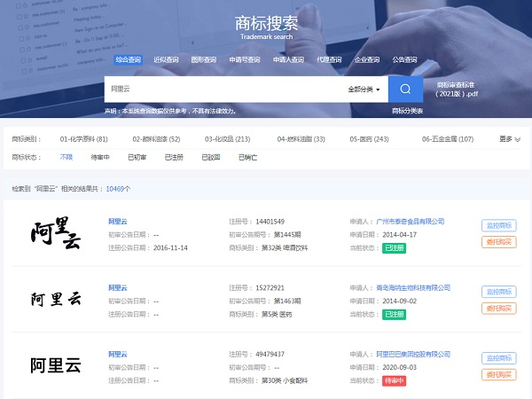The image size is (532, 399).
Task: Click 委托购买 for registration 14401549
Action: pyautogui.click(x=499, y=242)
